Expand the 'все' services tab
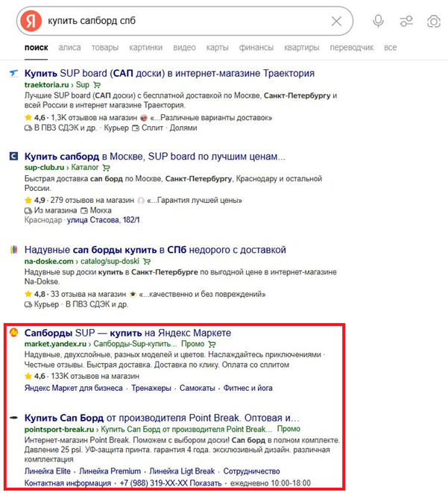Screen dimensions: 448x493 [390, 48]
